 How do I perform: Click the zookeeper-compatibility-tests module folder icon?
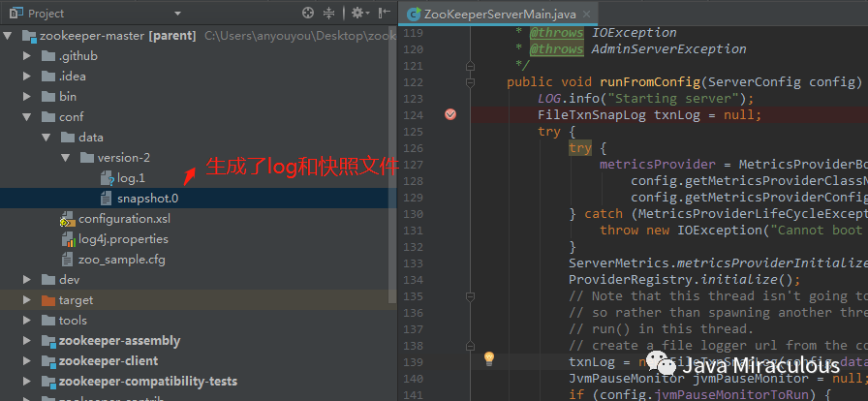click(x=48, y=382)
